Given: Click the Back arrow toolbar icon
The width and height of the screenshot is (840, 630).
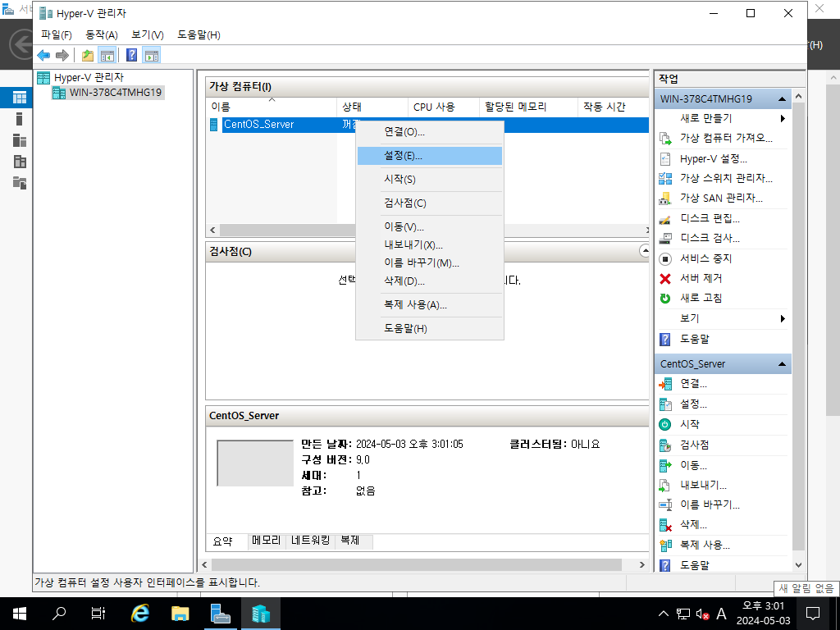Looking at the screenshot, I should click(44, 55).
